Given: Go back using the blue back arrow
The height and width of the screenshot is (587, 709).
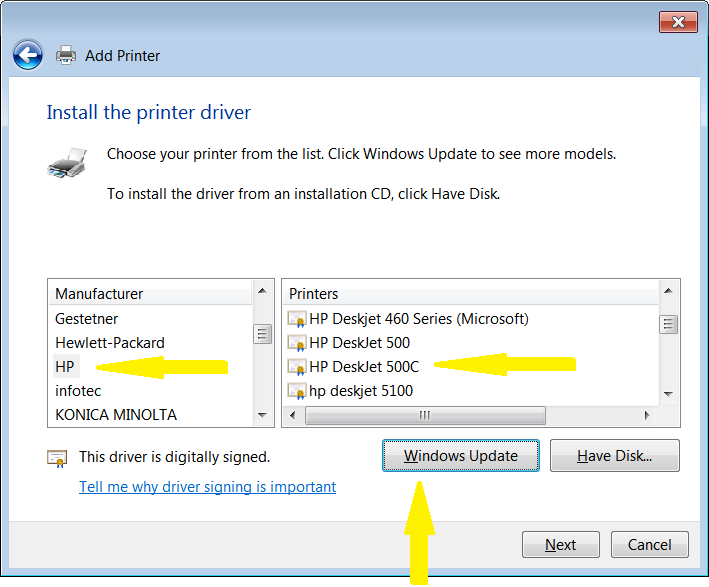Looking at the screenshot, I should point(28,55).
